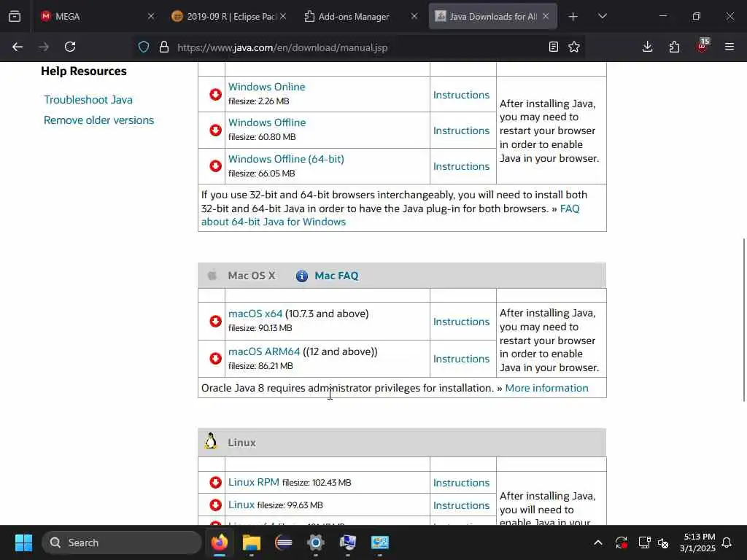Bookmark this page with the star icon

[x=574, y=47]
